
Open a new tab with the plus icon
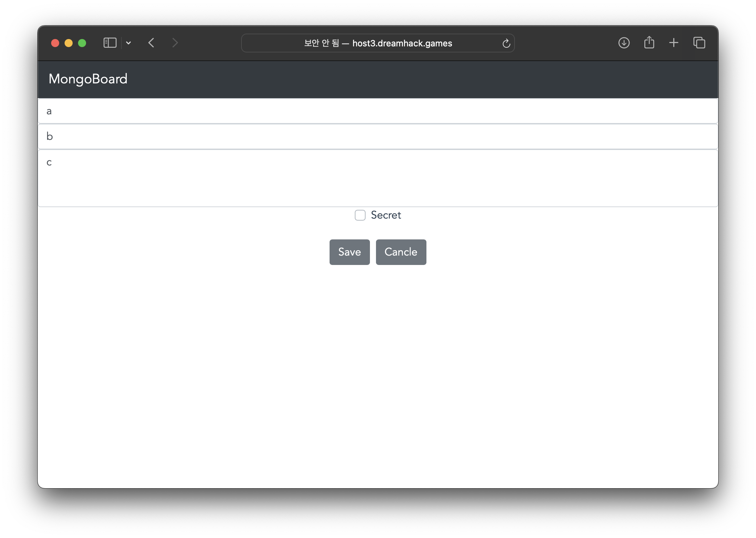(674, 43)
